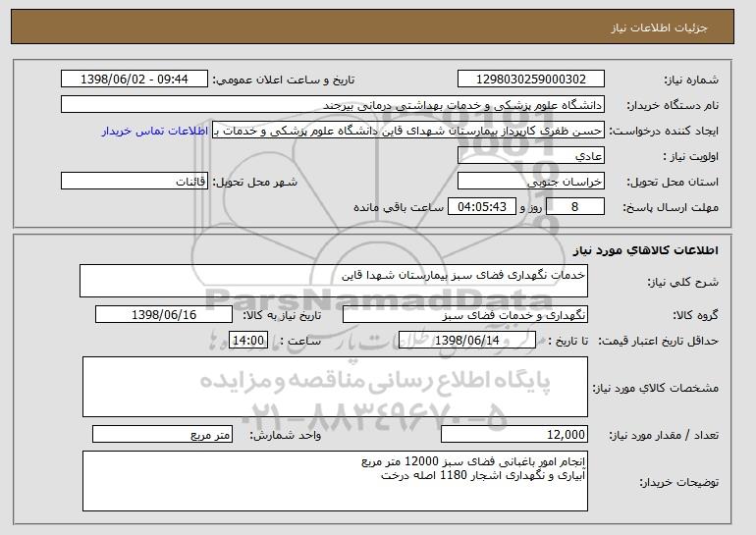Image resolution: width=756 pixels, height=535 pixels.
Task: Click the remaining days field 8
Action: click(574, 207)
